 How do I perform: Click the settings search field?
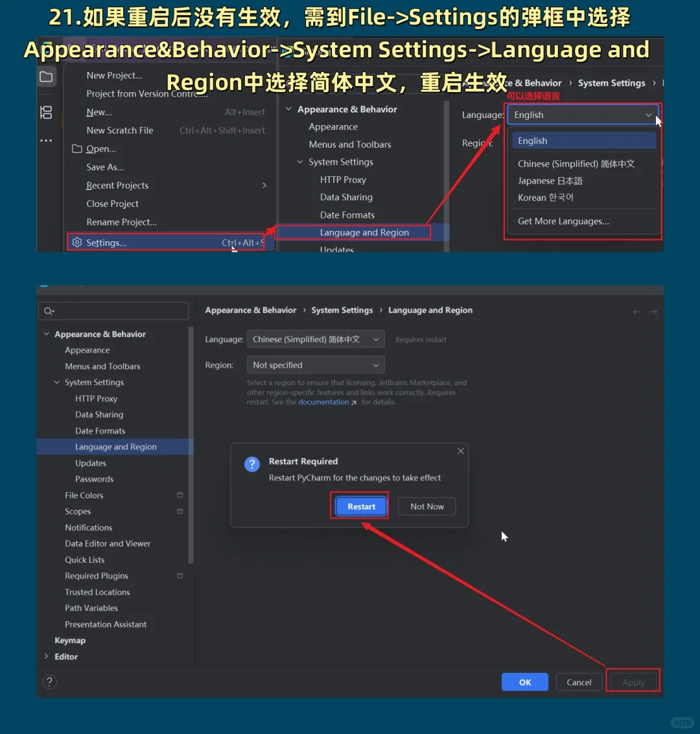113,311
